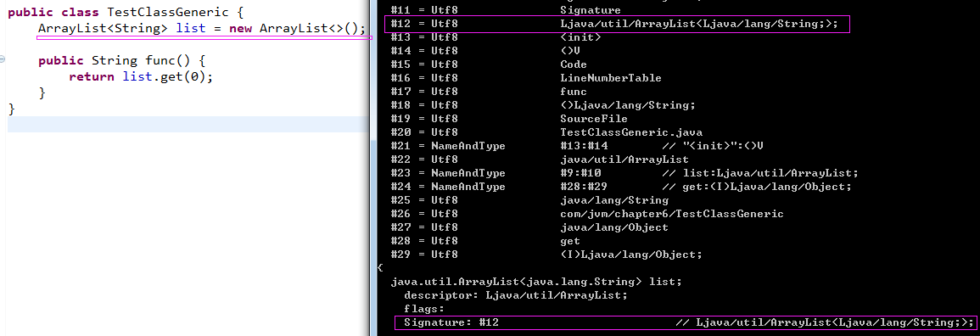Click #22 'java/util/ArrayList' Utf8 value

pyautogui.click(x=624, y=160)
